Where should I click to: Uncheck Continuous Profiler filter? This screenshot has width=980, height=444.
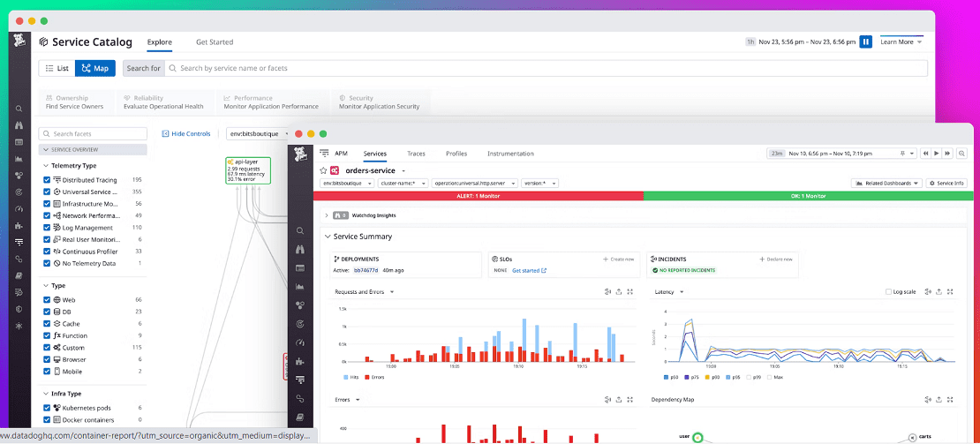point(47,252)
